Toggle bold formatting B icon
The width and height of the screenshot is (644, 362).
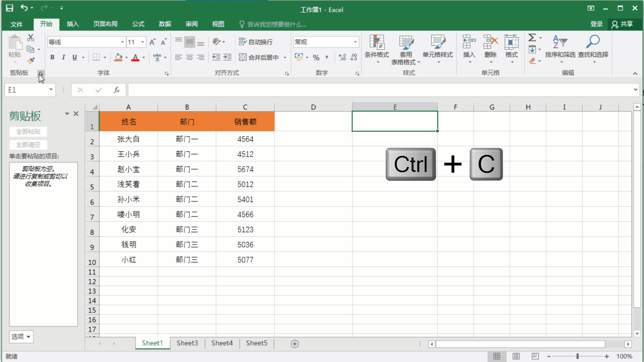(x=53, y=57)
